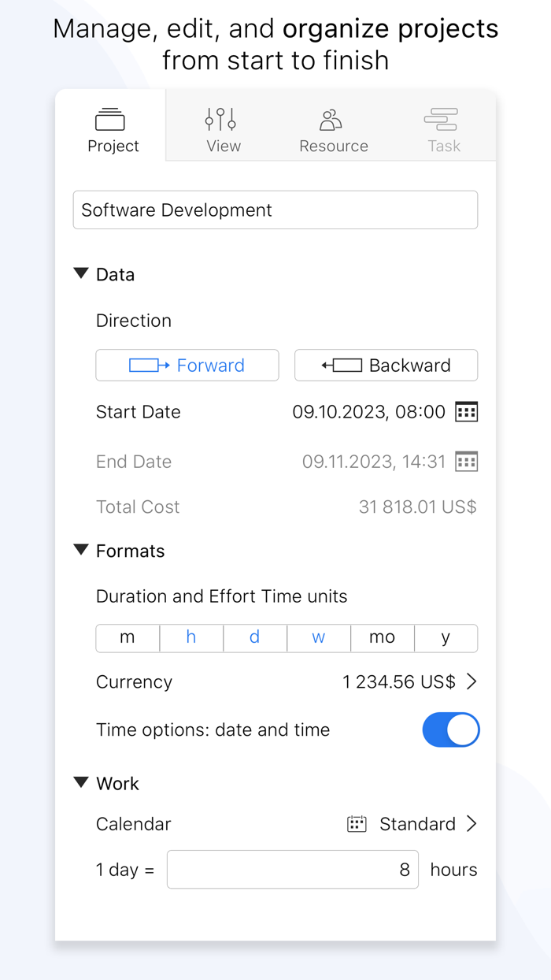Collapse the Formats section
The width and height of the screenshot is (551, 980).
(81, 550)
